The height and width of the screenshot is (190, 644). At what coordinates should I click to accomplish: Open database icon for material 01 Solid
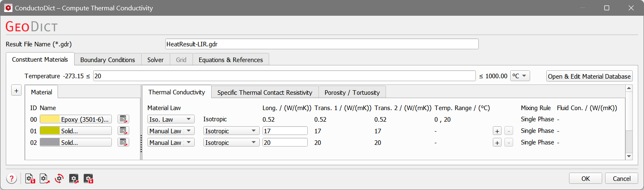(123, 131)
